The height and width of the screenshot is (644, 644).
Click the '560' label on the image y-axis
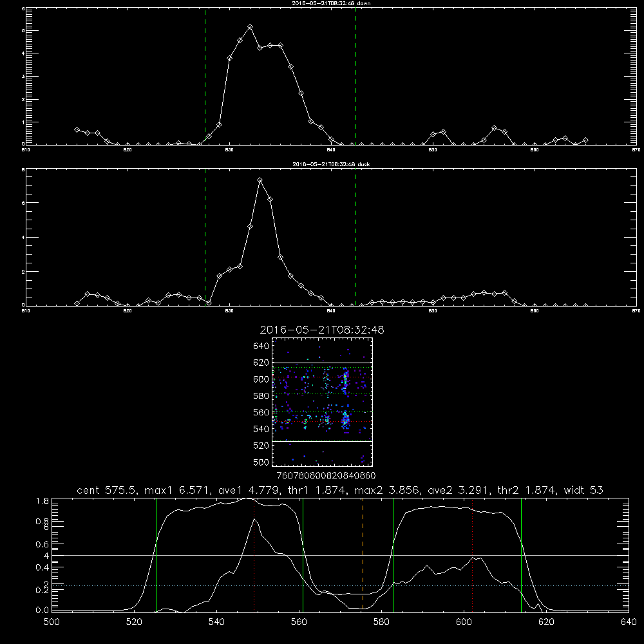tap(261, 412)
